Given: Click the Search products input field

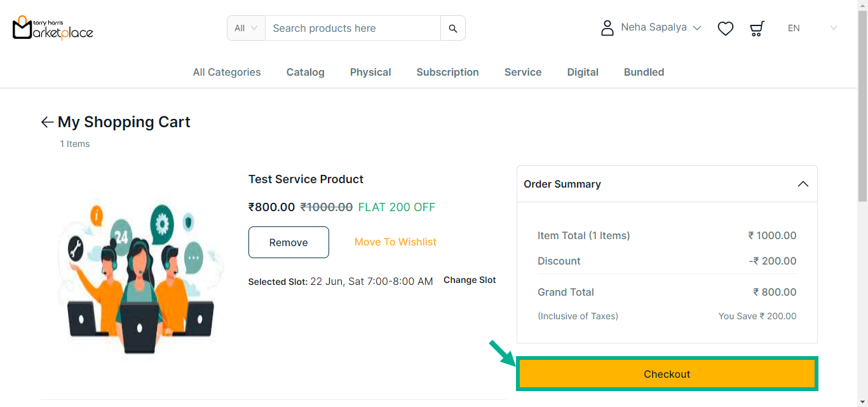Looking at the screenshot, I should click(353, 29).
